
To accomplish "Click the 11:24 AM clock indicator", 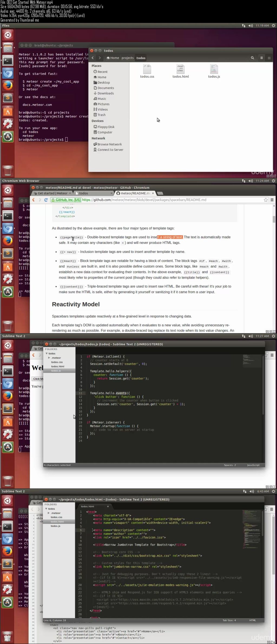I will [262, 181].
